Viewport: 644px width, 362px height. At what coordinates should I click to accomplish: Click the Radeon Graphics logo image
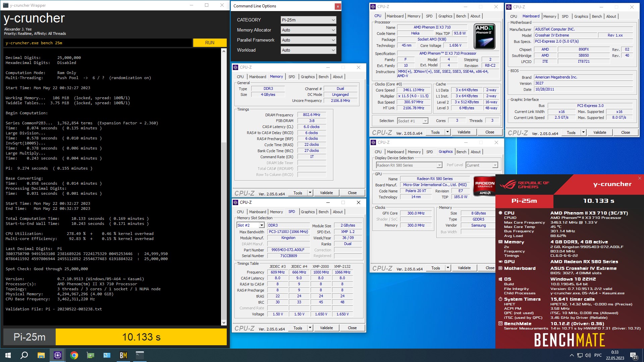point(484,186)
